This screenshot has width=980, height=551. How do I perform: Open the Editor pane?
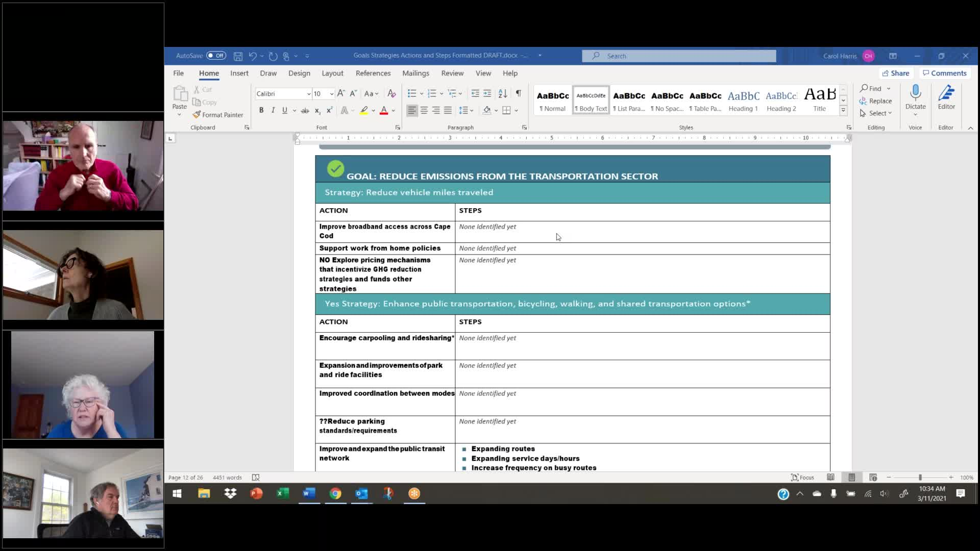tap(946, 97)
